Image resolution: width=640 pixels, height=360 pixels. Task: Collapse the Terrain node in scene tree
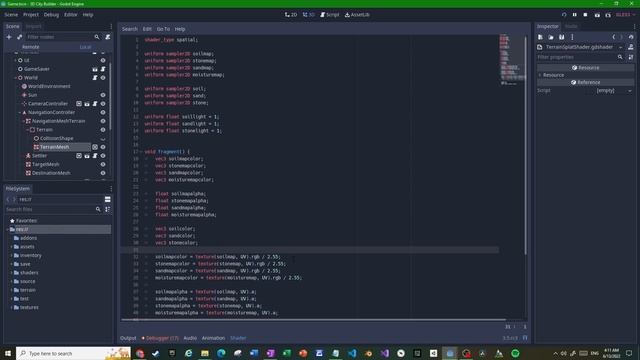point(27,130)
